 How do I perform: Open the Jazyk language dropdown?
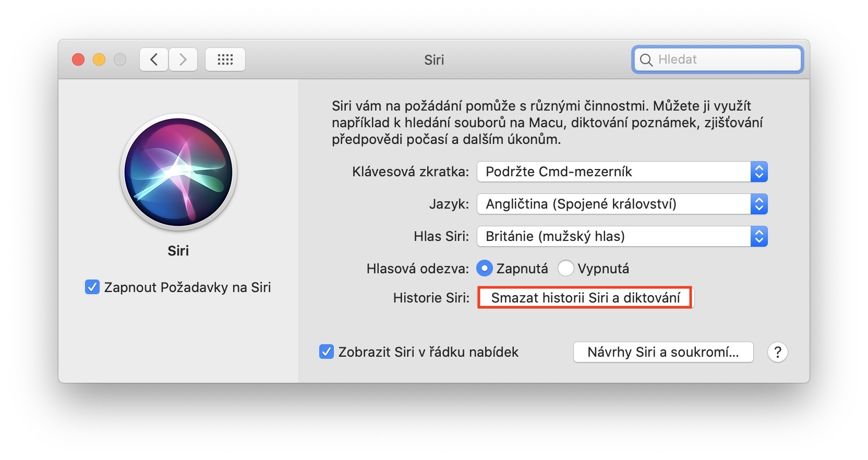[622, 204]
